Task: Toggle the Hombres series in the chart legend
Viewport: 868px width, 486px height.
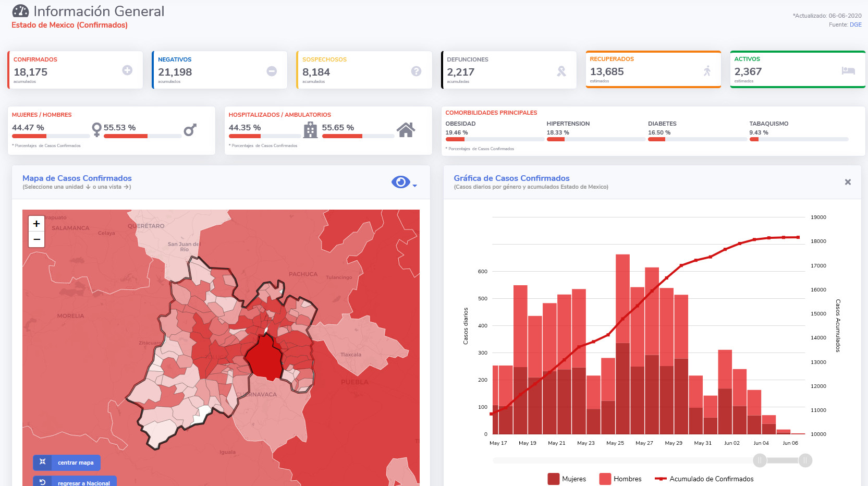Action: point(620,479)
